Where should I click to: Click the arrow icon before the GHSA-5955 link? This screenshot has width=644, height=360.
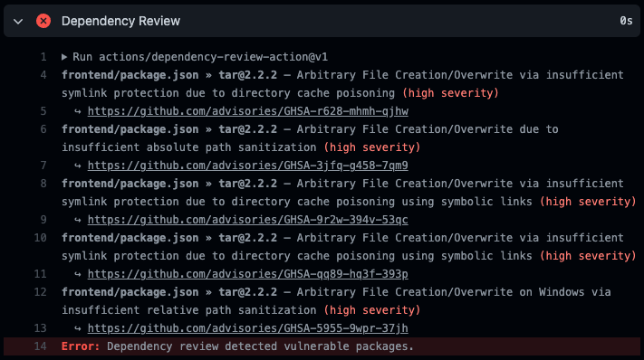coord(78,328)
